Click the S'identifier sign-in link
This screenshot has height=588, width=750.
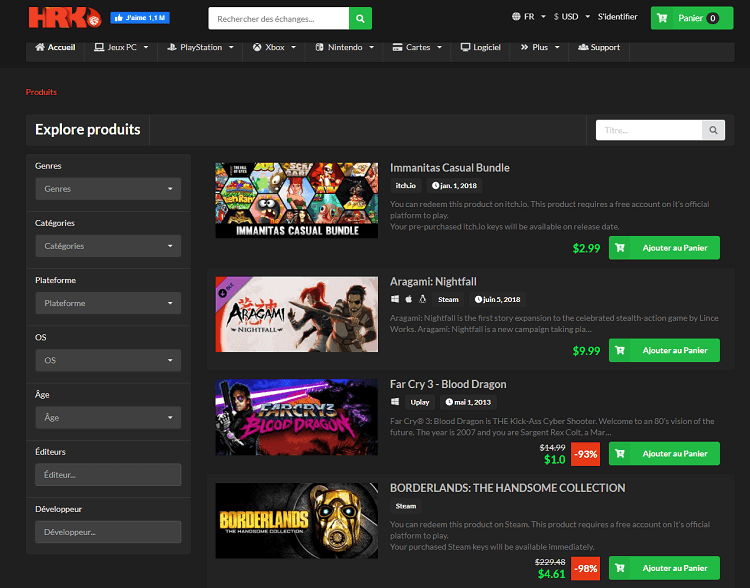tap(617, 17)
